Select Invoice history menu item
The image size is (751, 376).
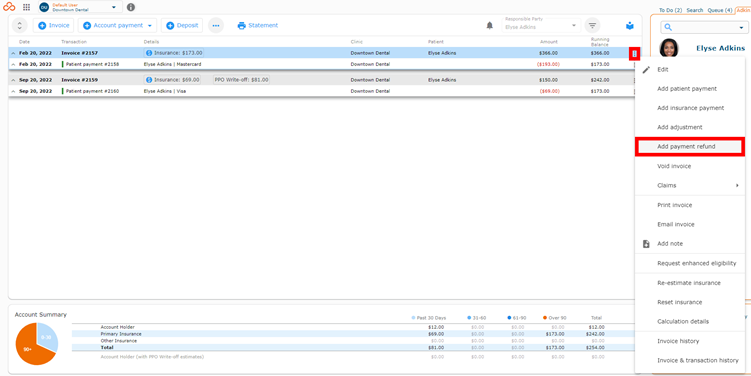pyautogui.click(x=690, y=341)
